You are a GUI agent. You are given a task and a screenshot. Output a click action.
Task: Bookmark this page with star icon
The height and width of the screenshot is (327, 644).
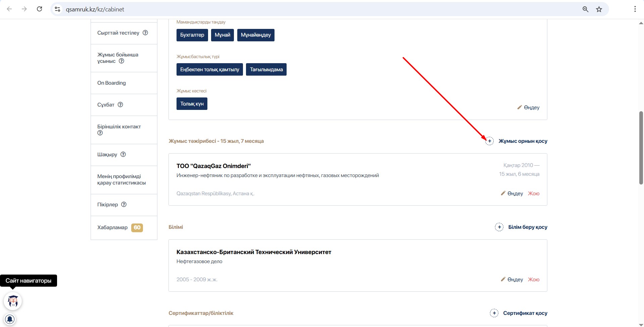point(599,9)
